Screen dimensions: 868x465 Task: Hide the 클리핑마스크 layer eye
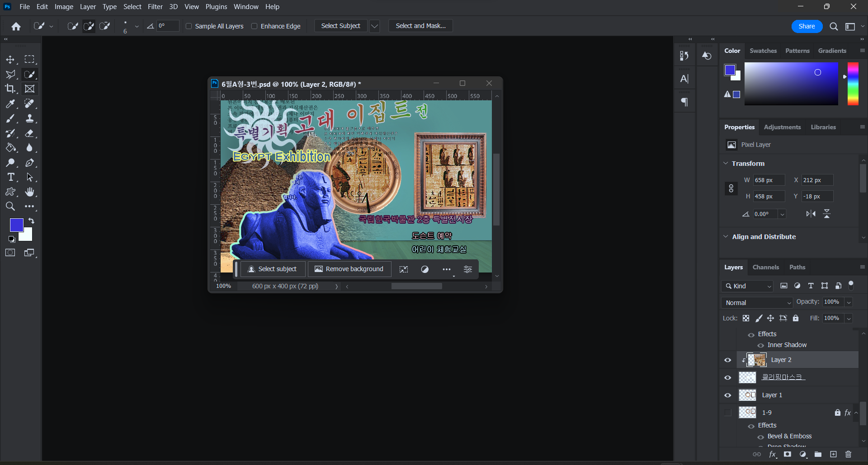coord(728,378)
